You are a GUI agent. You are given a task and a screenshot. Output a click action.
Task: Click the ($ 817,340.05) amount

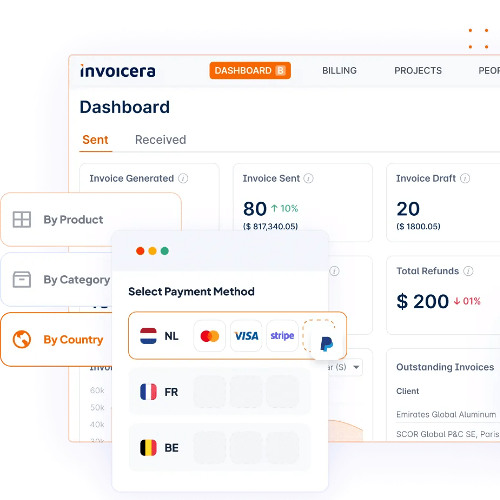[x=270, y=227]
